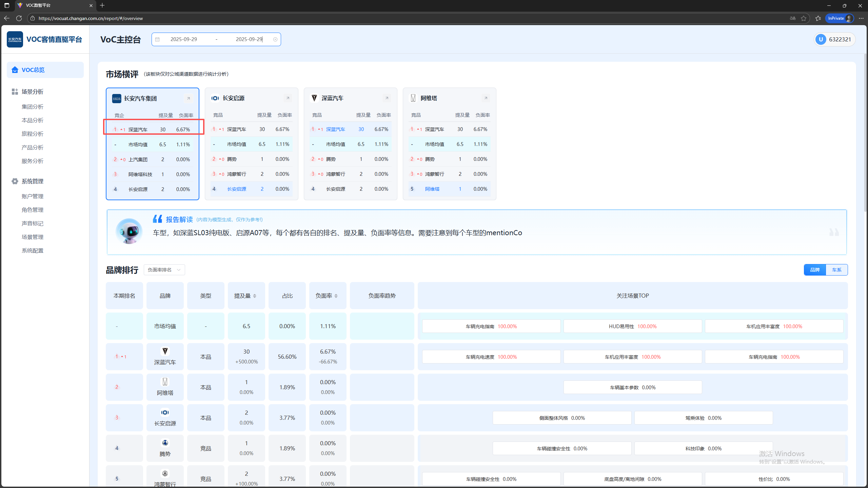This screenshot has width=868, height=488.
Task: Click the 阿维塔 link in the 阿维塔 card
Action: 432,189
